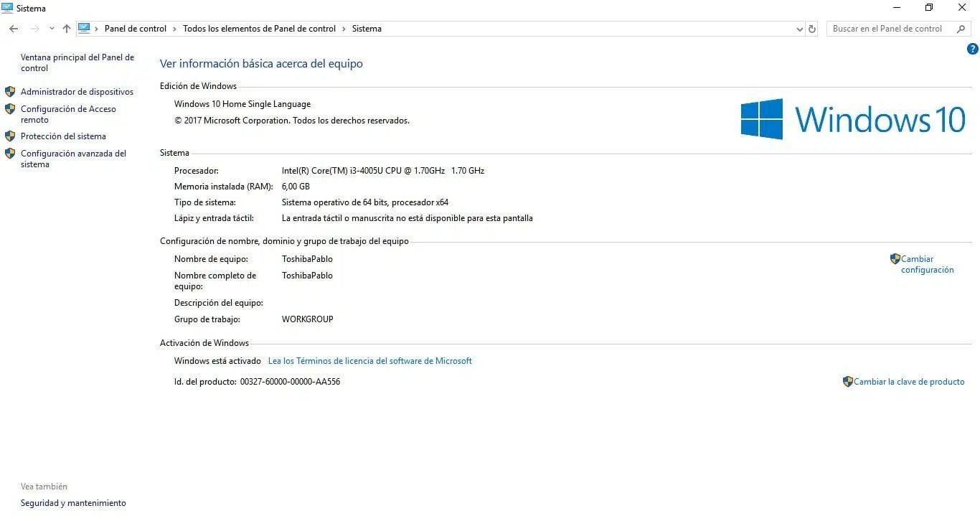
Task: Click 'Windows está activado' text
Action: coord(217,361)
